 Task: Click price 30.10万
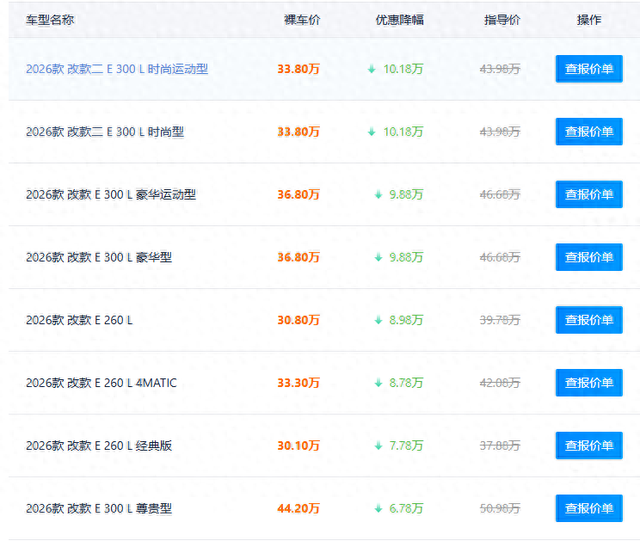298,446
